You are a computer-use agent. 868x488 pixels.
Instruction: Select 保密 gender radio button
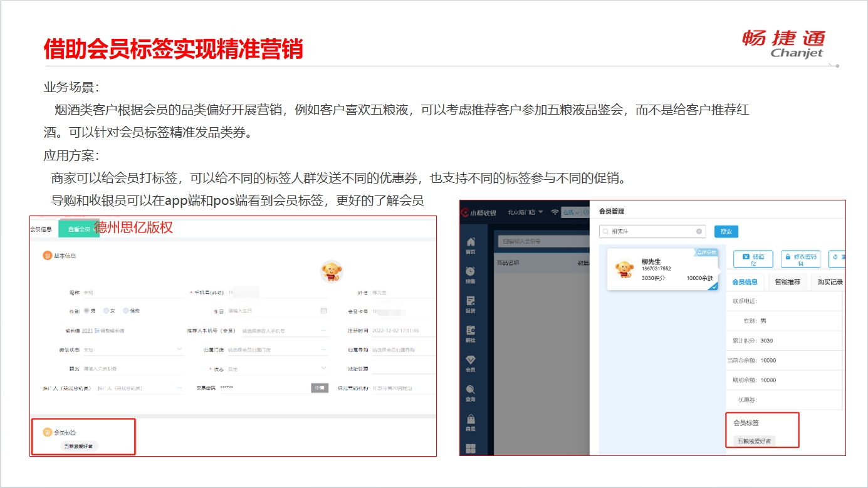click(x=126, y=311)
